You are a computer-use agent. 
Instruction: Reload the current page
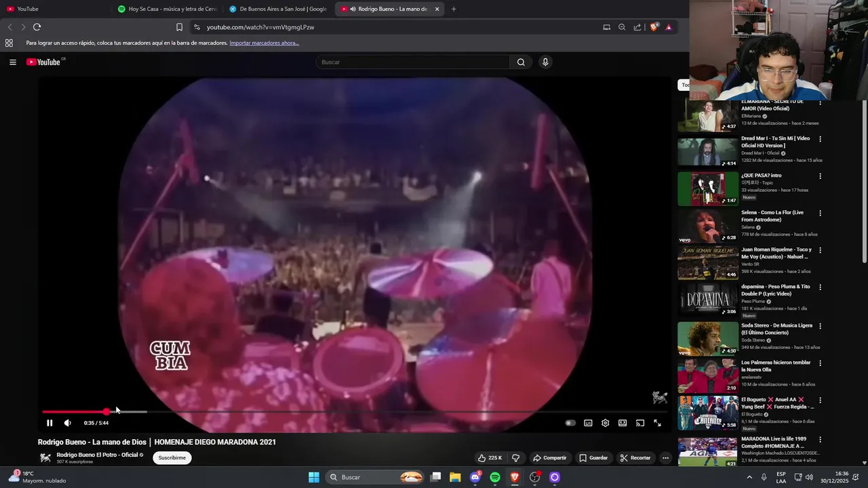click(x=37, y=27)
